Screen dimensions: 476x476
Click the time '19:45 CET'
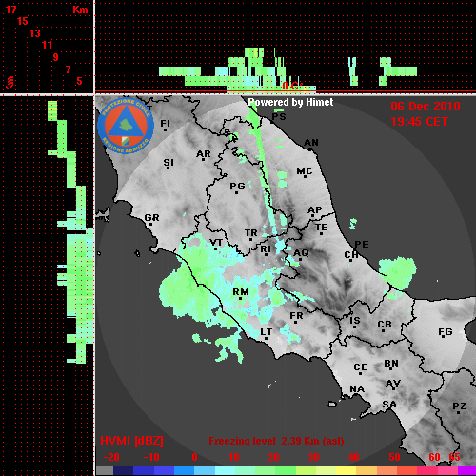coord(419,122)
